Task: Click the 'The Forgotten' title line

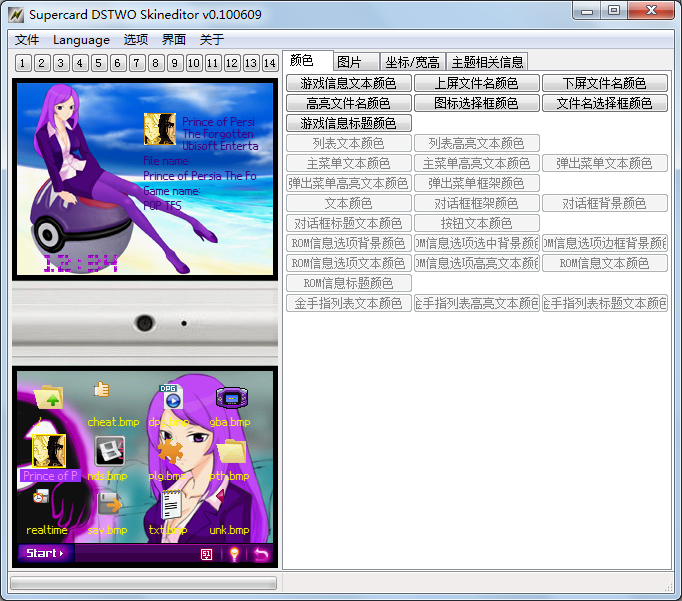Action: [218, 134]
